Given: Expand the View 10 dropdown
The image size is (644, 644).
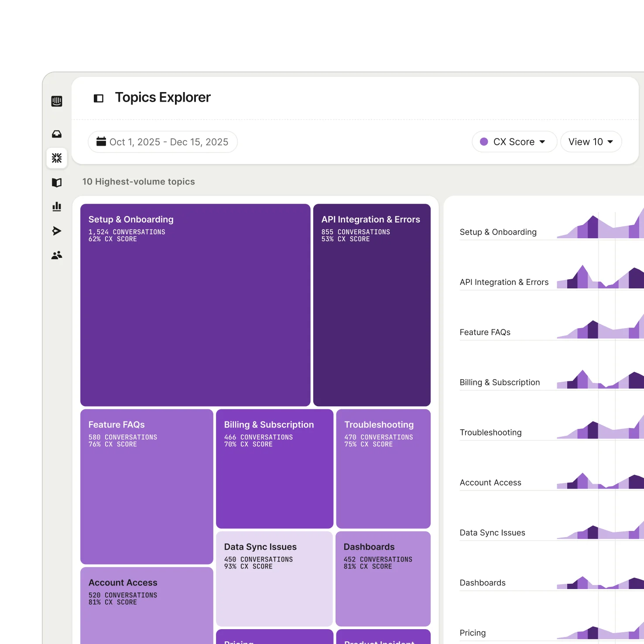Looking at the screenshot, I should [591, 141].
